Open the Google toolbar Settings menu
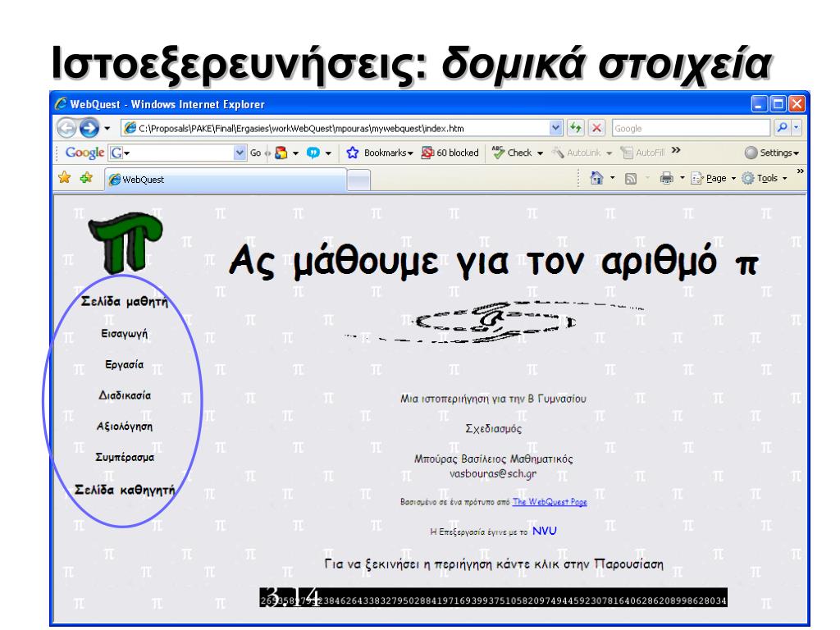 (771, 153)
